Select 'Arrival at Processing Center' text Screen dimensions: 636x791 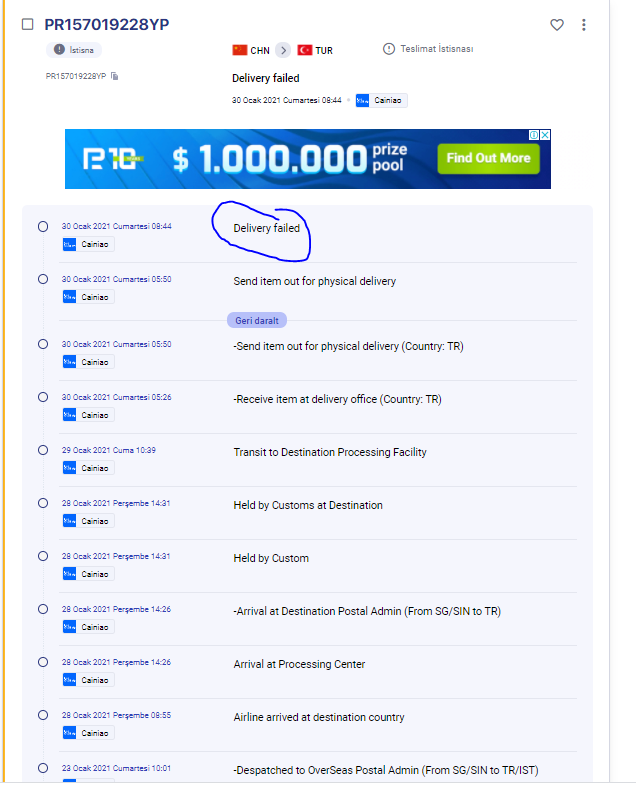[299, 664]
